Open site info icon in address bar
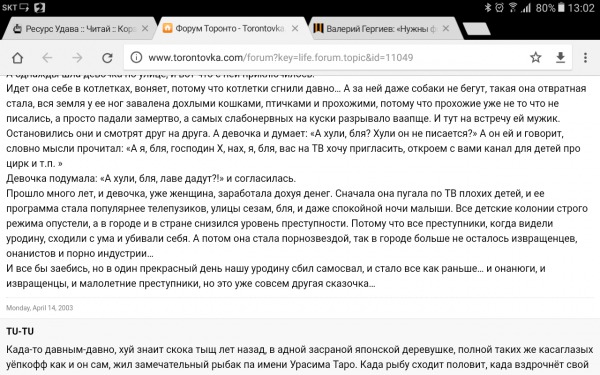This screenshot has width=600, height=375. 136,57
